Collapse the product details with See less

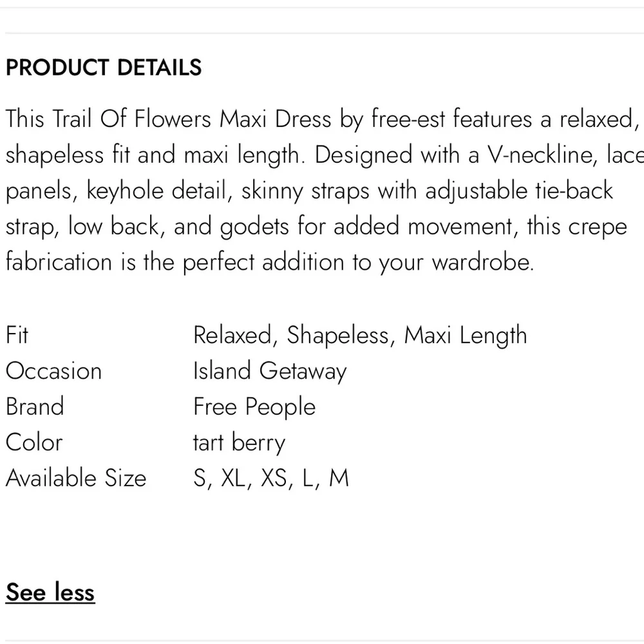(x=50, y=592)
